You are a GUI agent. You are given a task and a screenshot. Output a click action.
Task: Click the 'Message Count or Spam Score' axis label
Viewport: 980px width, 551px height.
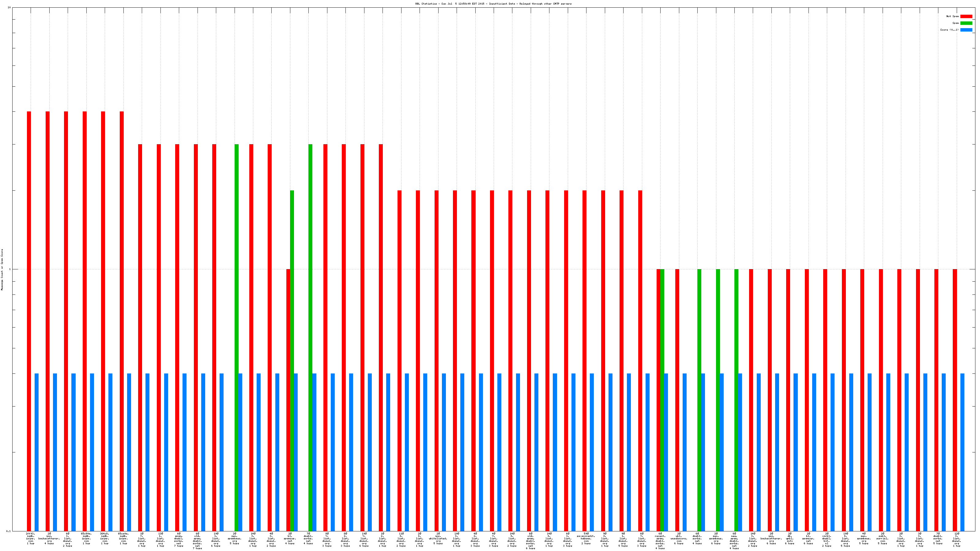pyautogui.click(x=2, y=270)
